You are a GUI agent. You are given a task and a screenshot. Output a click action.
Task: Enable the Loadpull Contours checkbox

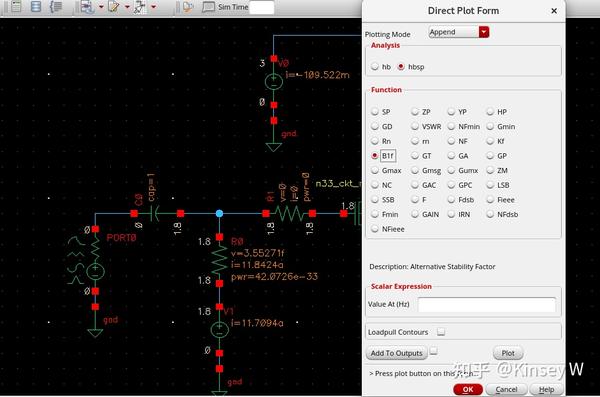pos(441,332)
